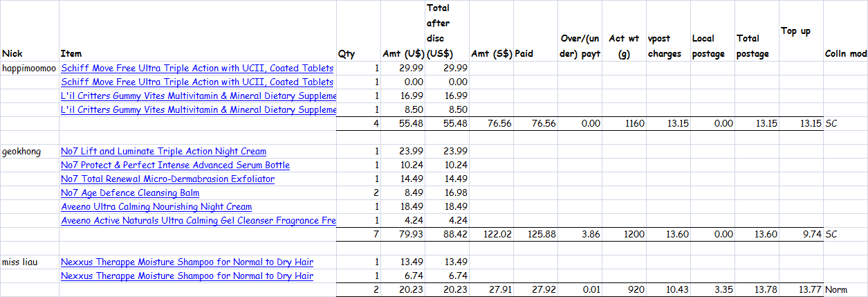Click the overpayment cell '0.01'
This screenshot has height=297, width=868.
[x=580, y=290]
